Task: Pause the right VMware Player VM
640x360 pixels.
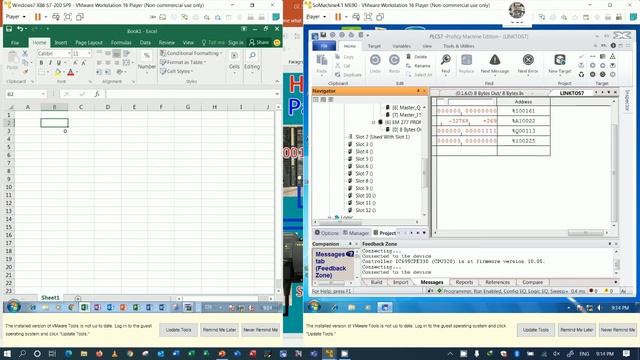Action: pos(338,17)
